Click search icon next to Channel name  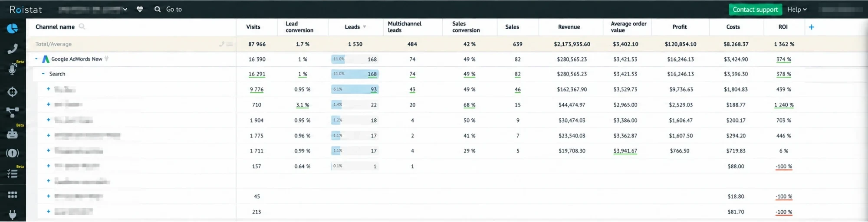[82, 26]
